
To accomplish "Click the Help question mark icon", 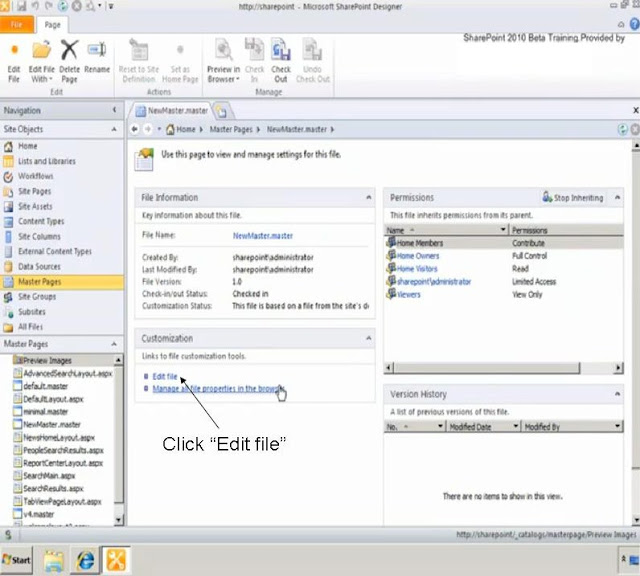I will pyautogui.click(x=635, y=24).
